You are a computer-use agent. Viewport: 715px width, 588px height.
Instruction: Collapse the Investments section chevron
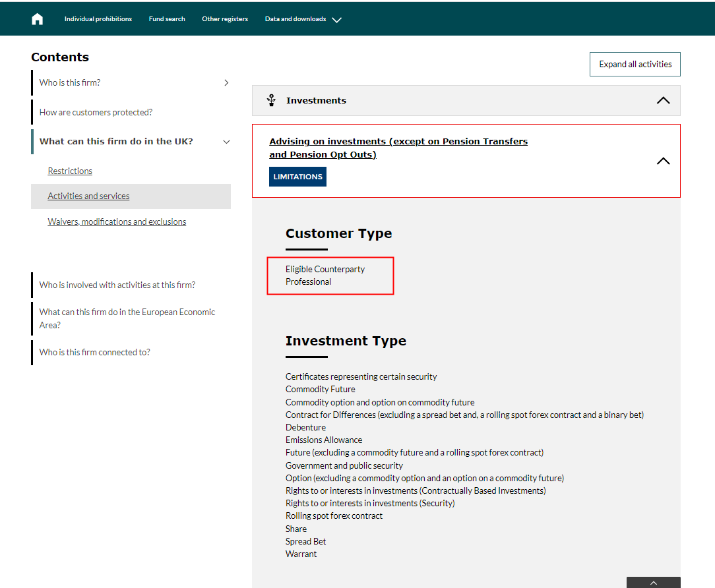pos(663,101)
